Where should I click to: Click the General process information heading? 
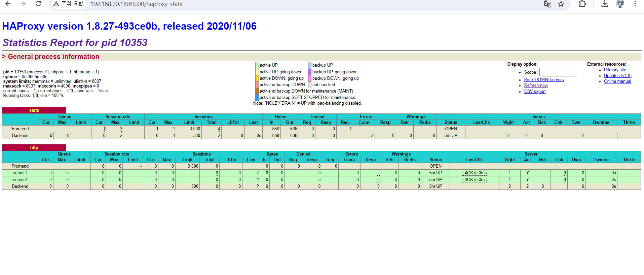(x=53, y=57)
